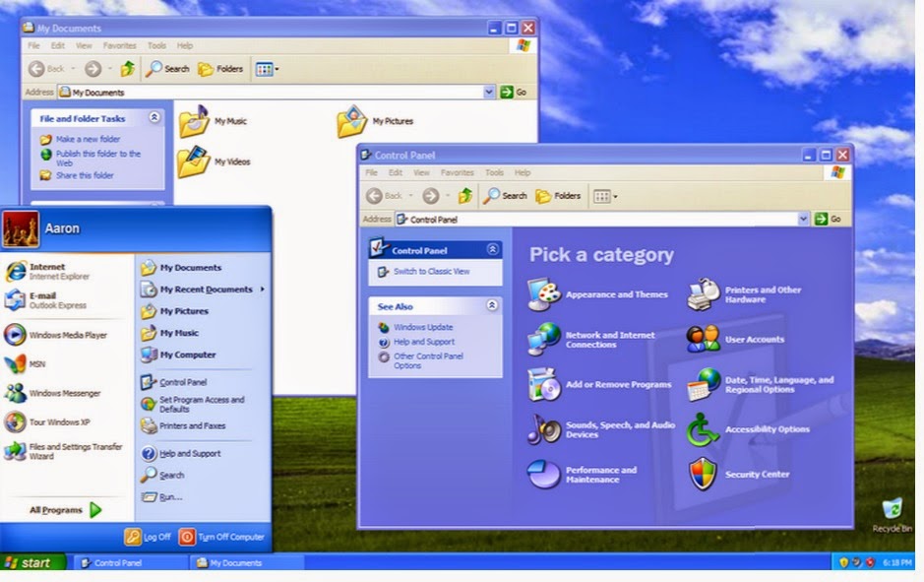924x582 pixels.
Task: Click the Start button
Action: (32, 563)
